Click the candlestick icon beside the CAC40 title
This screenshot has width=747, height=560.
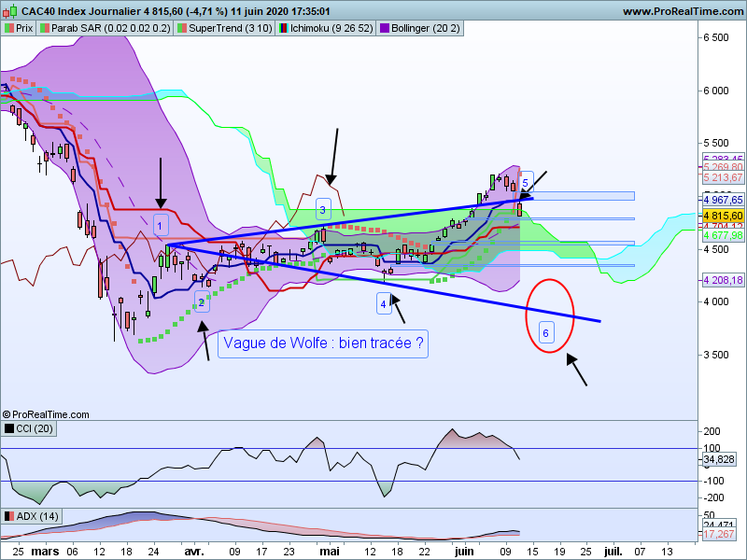point(9,11)
